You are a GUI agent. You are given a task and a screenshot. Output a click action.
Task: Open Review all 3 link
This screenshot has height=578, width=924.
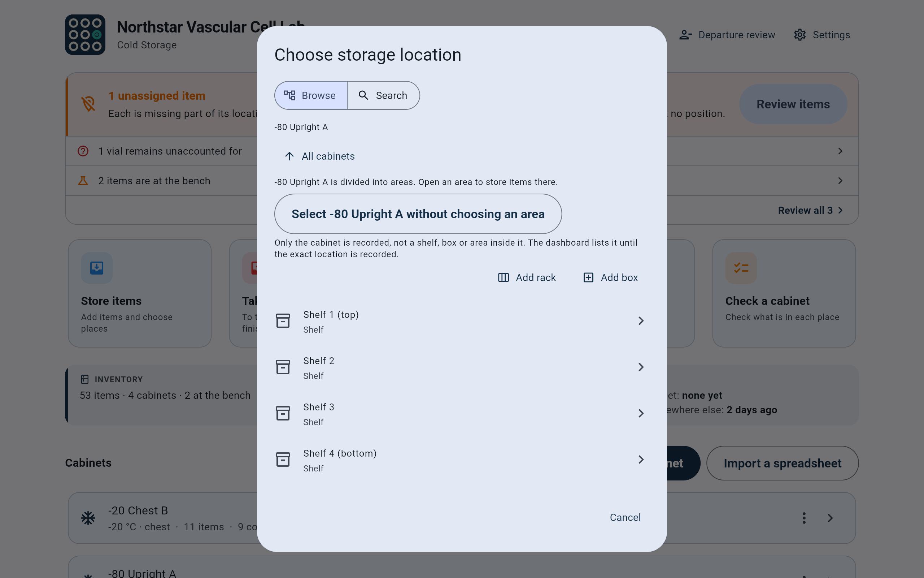(810, 210)
